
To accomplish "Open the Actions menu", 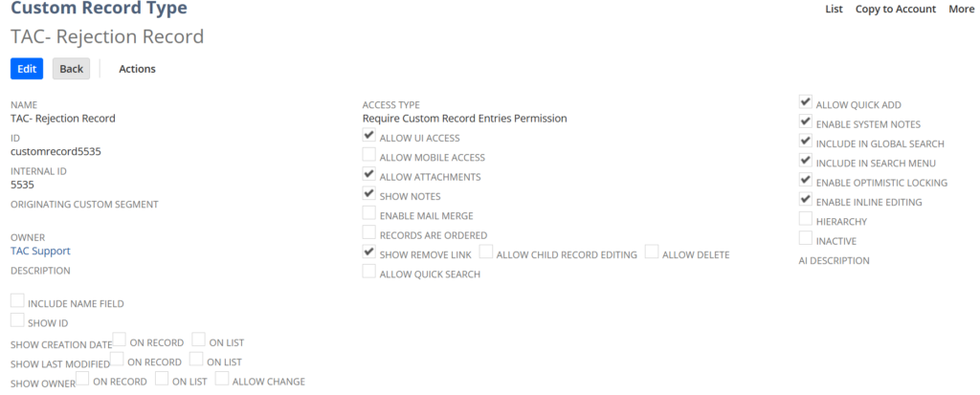I will pyautogui.click(x=137, y=69).
